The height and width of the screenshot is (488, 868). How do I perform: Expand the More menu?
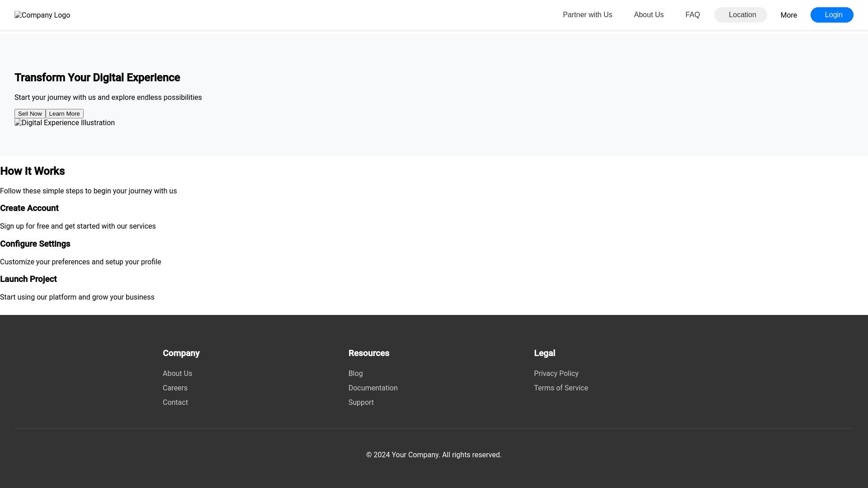click(788, 15)
